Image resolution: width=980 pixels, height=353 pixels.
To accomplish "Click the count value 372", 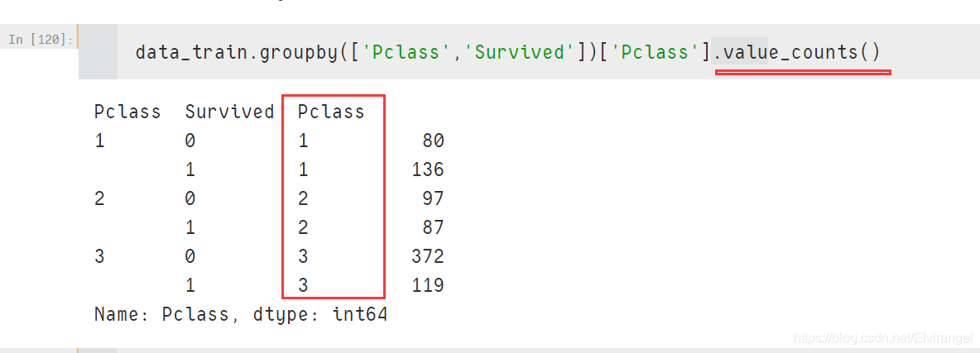I will [x=427, y=256].
